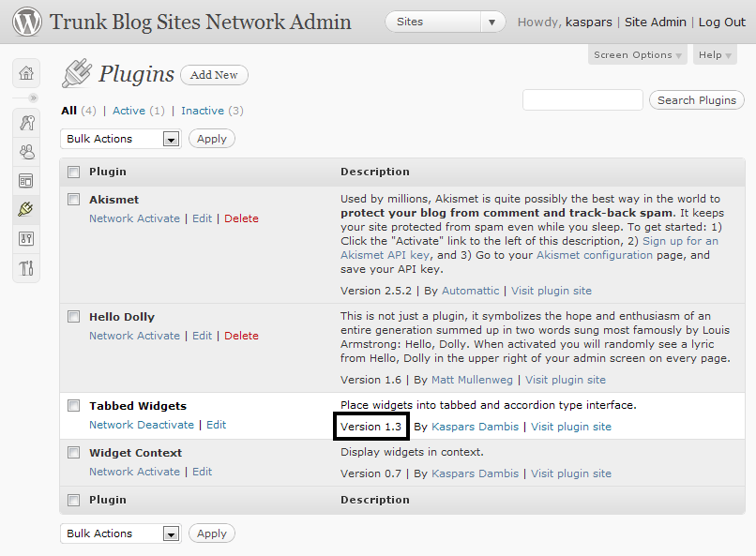This screenshot has height=556, width=756.
Task: Open Users section via the people icon
Action: (x=25, y=151)
